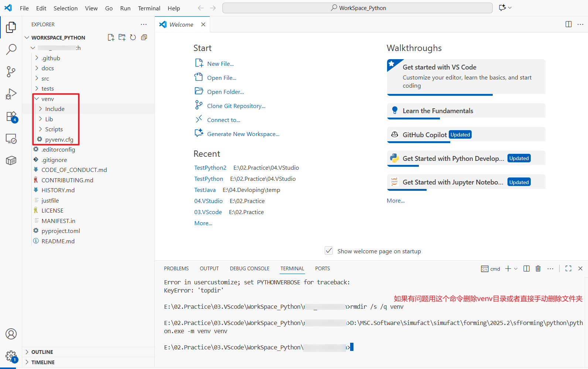Open Source Control view

point(11,72)
